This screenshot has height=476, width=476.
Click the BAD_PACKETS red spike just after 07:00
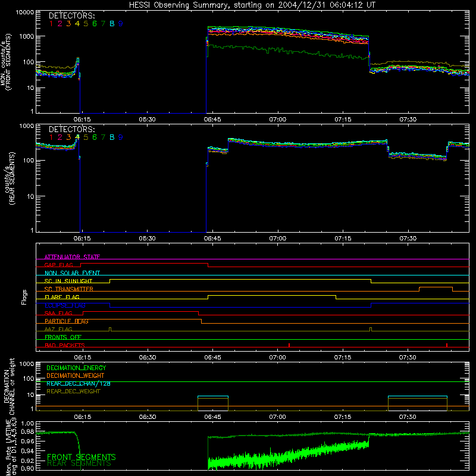(x=289, y=345)
